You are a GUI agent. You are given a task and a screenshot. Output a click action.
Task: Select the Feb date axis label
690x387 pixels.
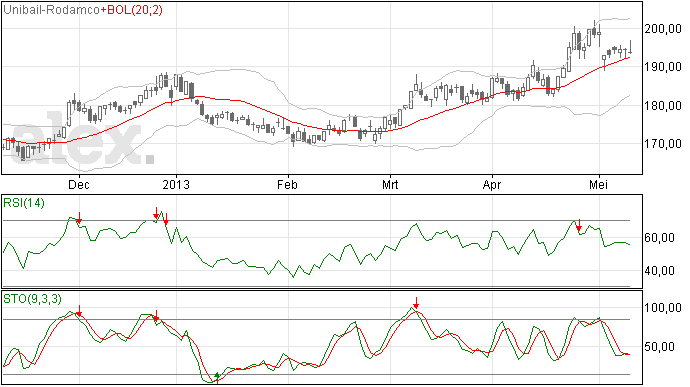click(287, 184)
